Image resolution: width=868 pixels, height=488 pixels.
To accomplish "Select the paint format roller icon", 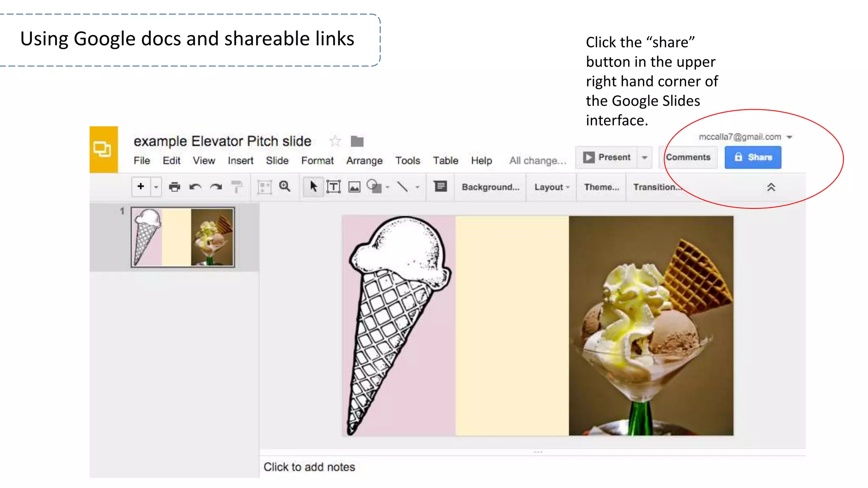I will pos(236,187).
